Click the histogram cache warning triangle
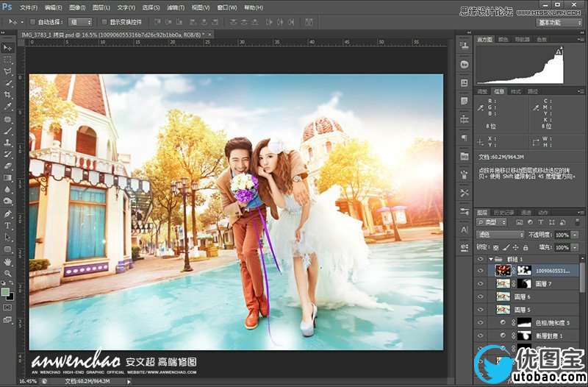Screen dimensions: 588x387 click(559, 52)
